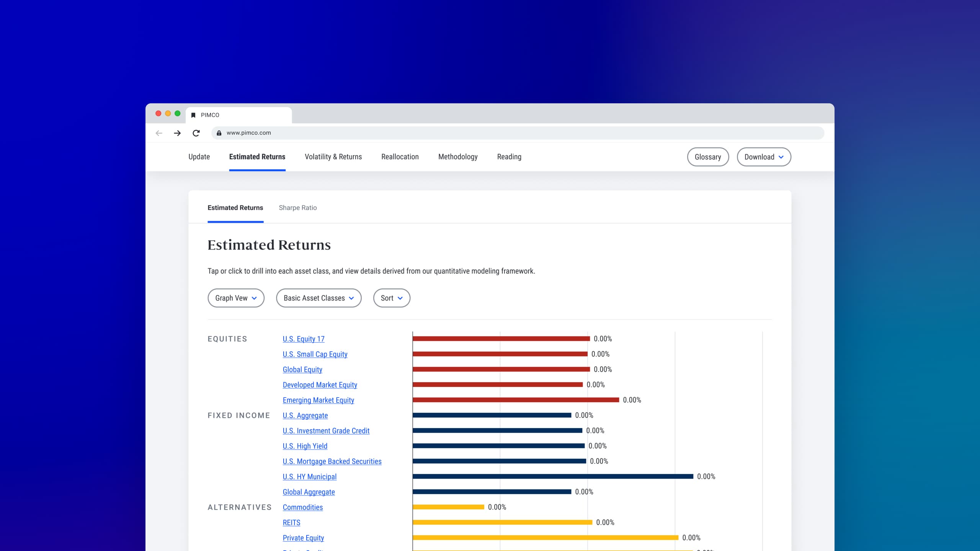Open the Emerging Market Equity link

point(318,400)
